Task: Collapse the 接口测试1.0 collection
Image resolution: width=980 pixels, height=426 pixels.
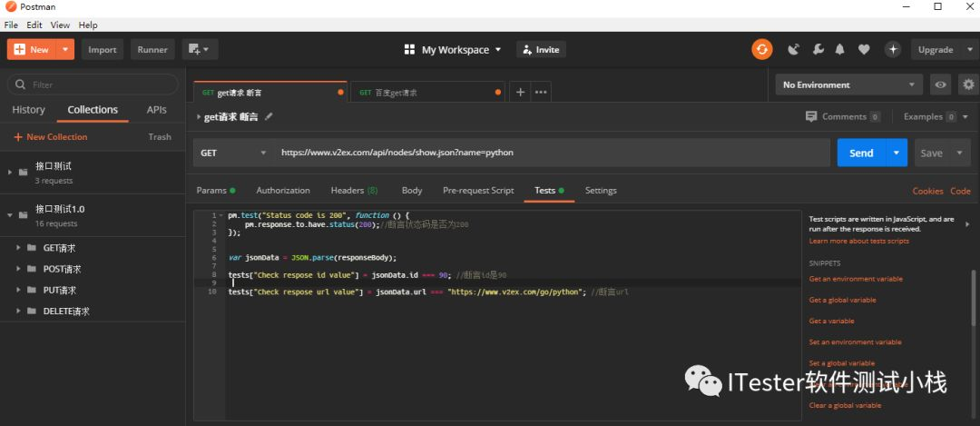Action: [10, 214]
